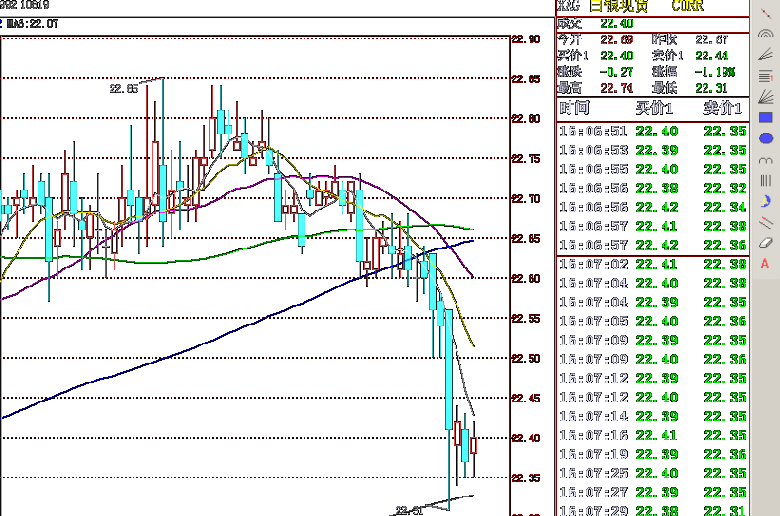Click the 22.85 high price marker
Screen dimensions: 780x516
[x=123, y=88]
